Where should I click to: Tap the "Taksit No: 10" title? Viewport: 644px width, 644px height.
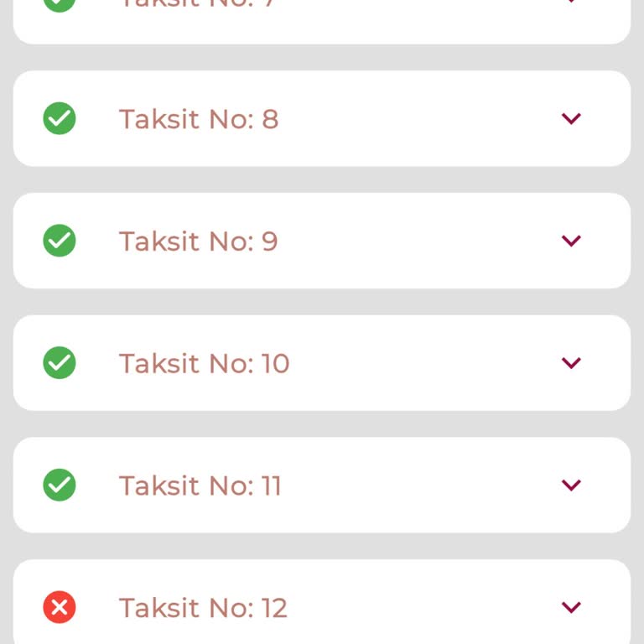(204, 363)
